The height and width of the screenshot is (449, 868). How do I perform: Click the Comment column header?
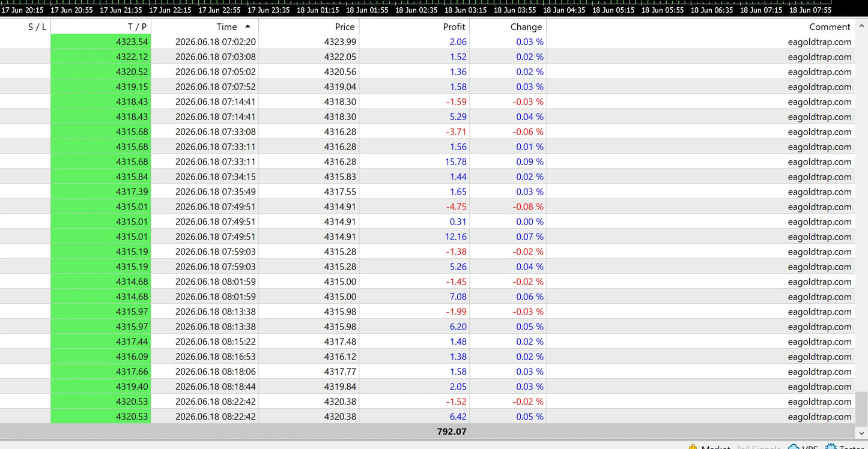[x=700, y=26]
